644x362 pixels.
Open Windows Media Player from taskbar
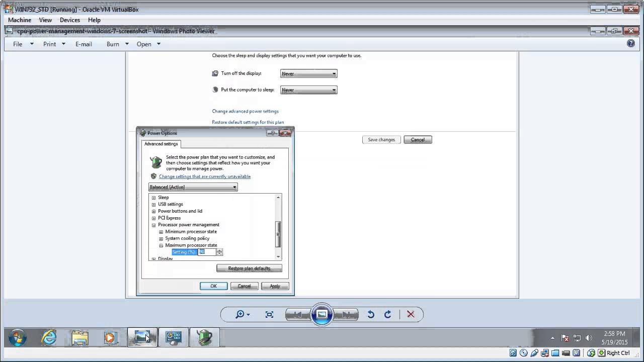pos(110,337)
